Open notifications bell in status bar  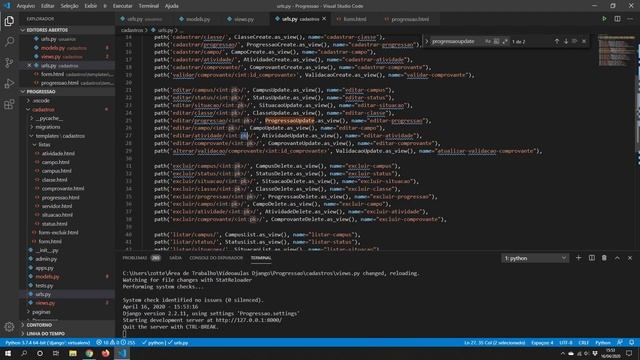631,342
